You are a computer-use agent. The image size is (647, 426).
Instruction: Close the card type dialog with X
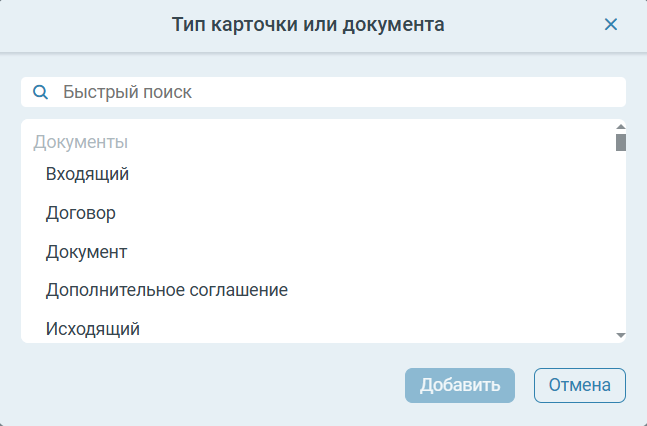[x=611, y=25]
